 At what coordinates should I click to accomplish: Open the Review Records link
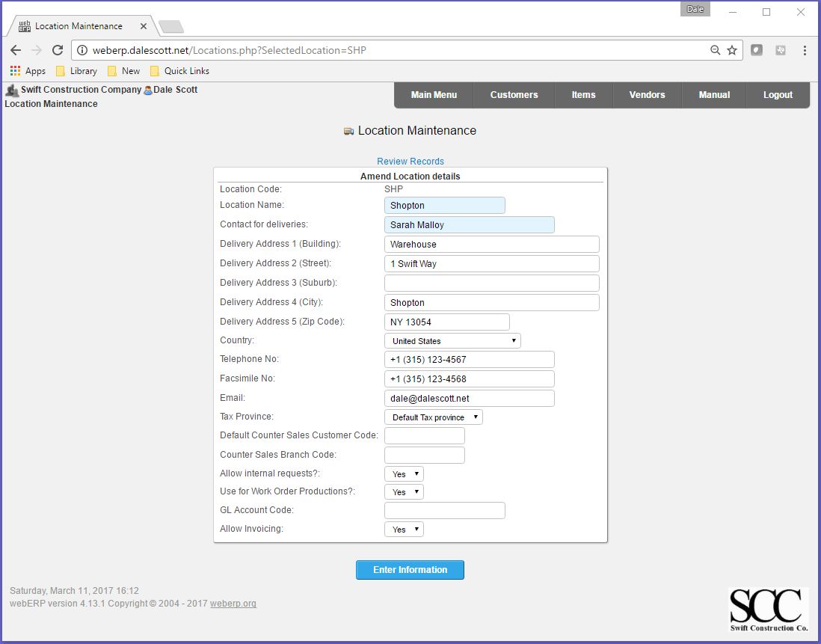click(410, 161)
